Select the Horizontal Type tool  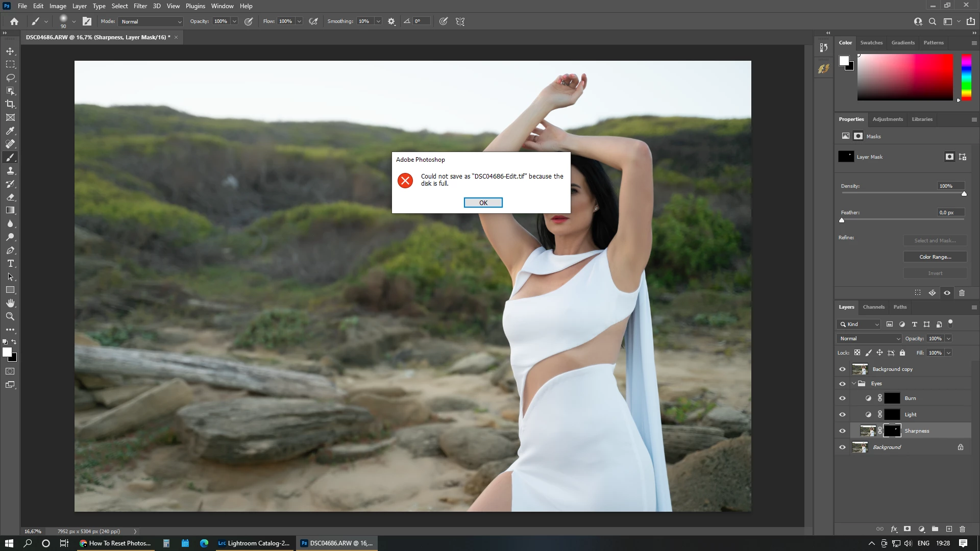pos(10,264)
